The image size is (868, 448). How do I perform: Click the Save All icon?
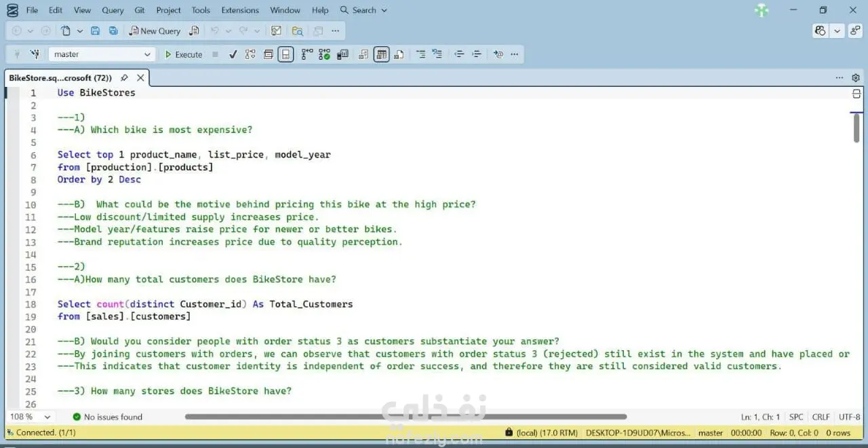point(113,31)
